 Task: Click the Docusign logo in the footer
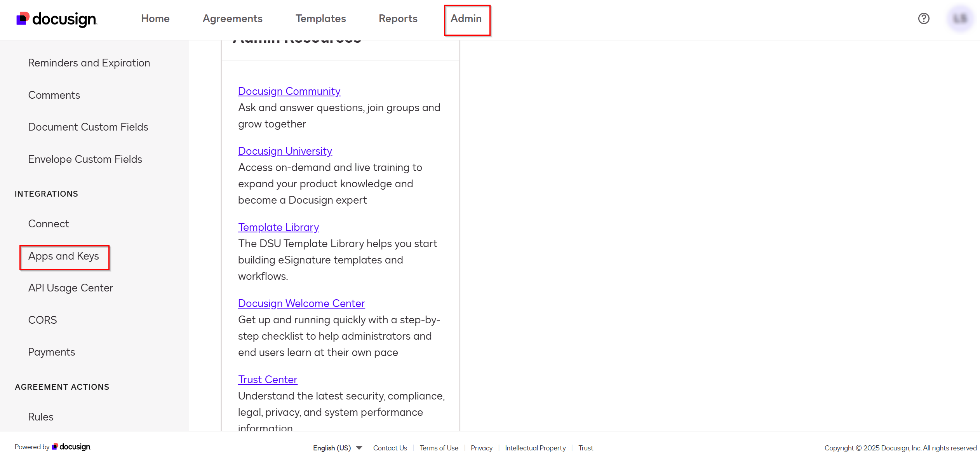(71, 447)
